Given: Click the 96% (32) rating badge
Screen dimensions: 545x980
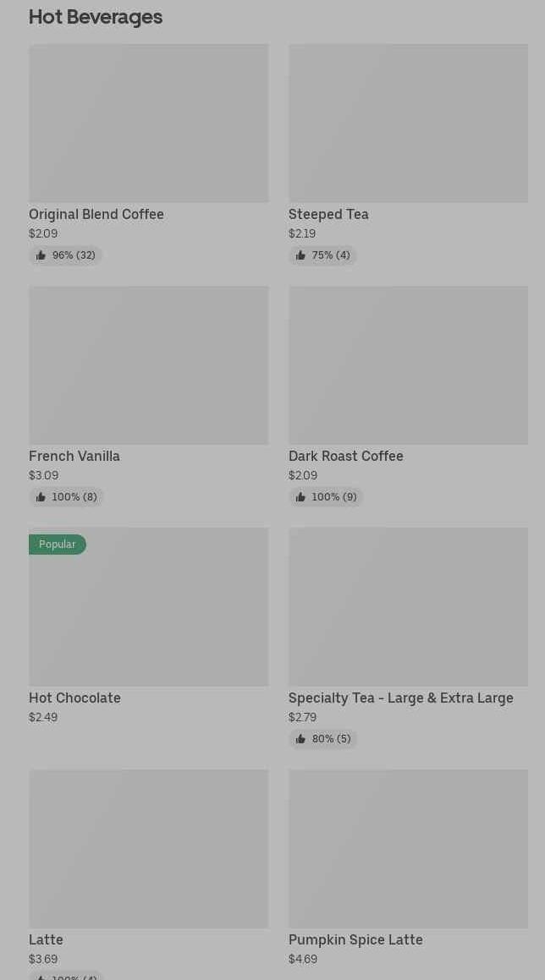Looking at the screenshot, I should pyautogui.click(x=66, y=255).
